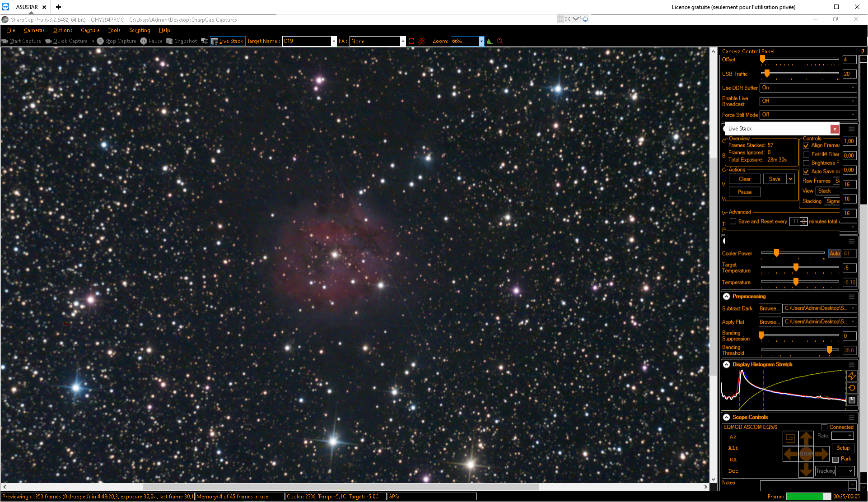The image size is (868, 502).
Task: Click the scope spiral search icon
Action: (x=790, y=438)
